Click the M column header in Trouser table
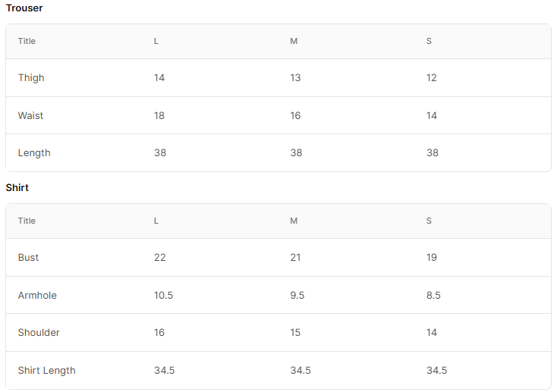Viewport: 554px width, 392px height. (x=294, y=41)
